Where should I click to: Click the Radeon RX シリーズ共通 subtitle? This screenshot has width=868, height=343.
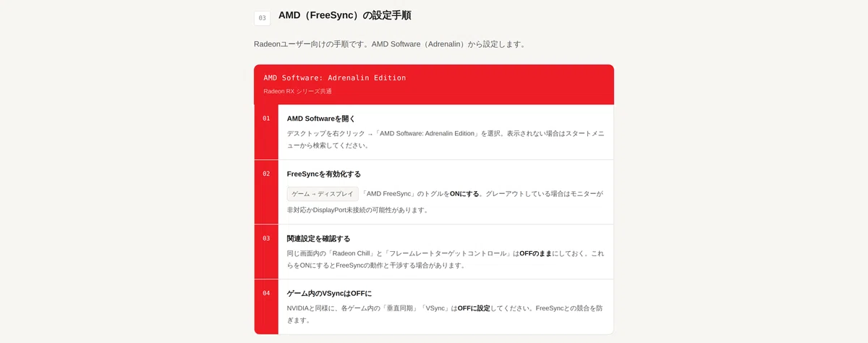297,91
